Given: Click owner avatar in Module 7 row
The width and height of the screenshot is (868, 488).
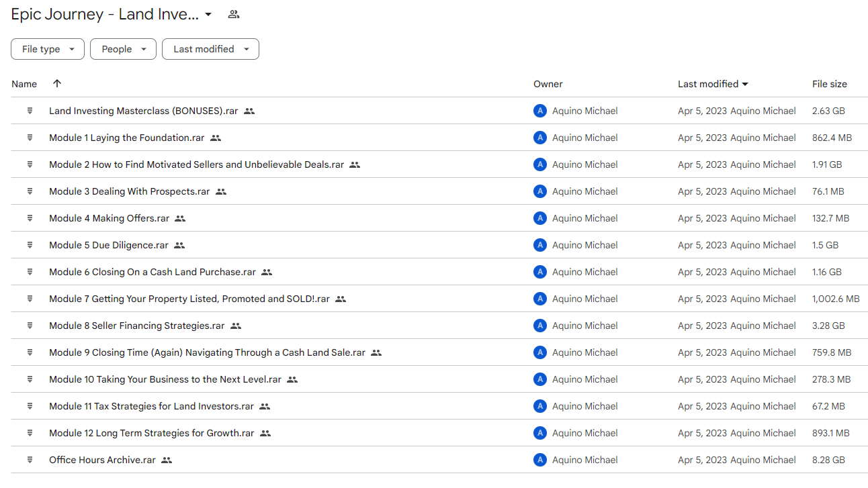Looking at the screenshot, I should (x=540, y=299).
